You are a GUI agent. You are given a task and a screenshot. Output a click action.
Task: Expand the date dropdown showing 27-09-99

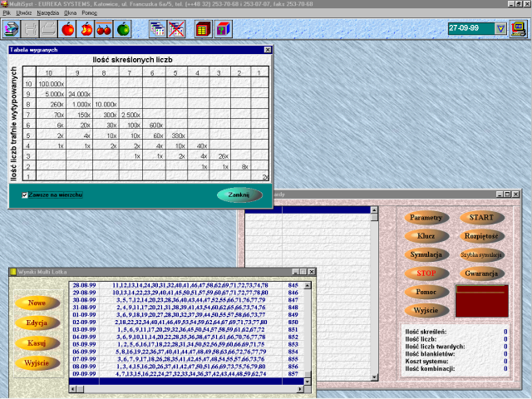pyautogui.click(x=500, y=28)
